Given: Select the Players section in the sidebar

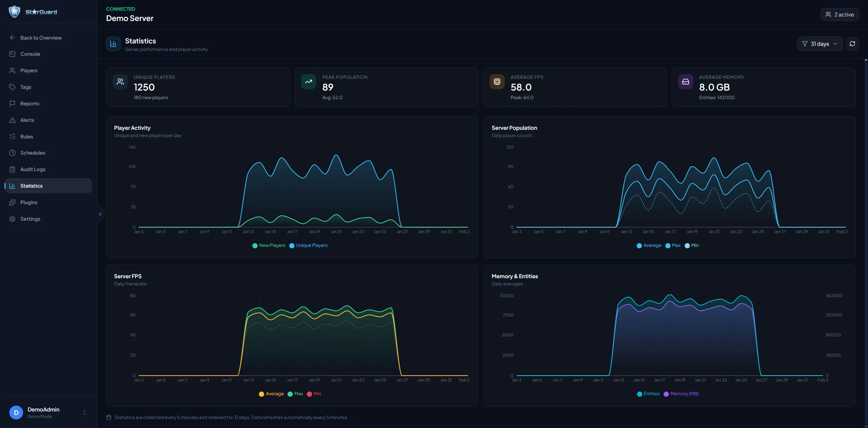Looking at the screenshot, I should pyautogui.click(x=29, y=70).
